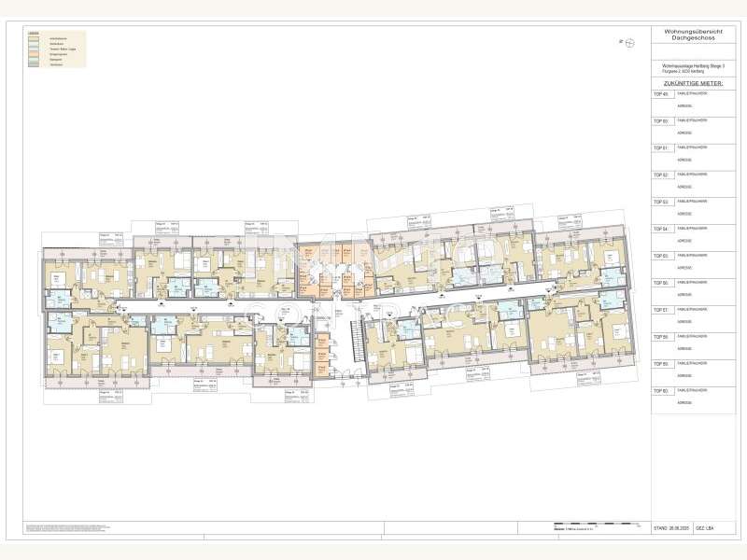Click the TOP 56 label

click(x=661, y=284)
